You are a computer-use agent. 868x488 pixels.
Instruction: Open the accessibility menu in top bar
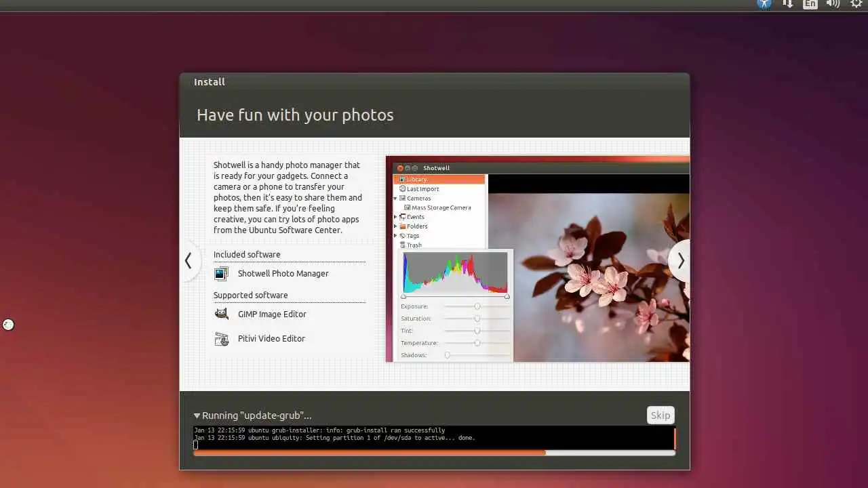pyautogui.click(x=764, y=3)
